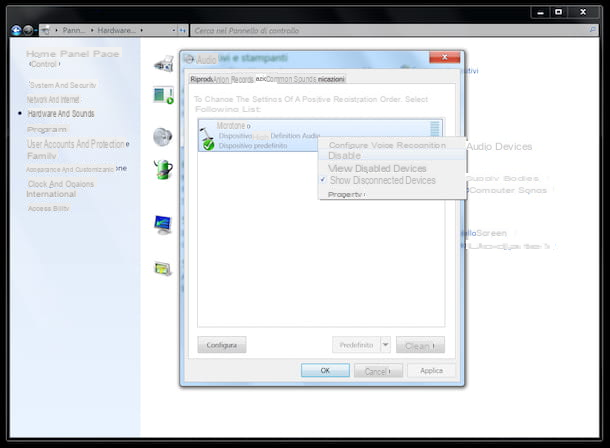Open the address bar history dropdown
This screenshot has width=610, height=448.
pos(174,30)
